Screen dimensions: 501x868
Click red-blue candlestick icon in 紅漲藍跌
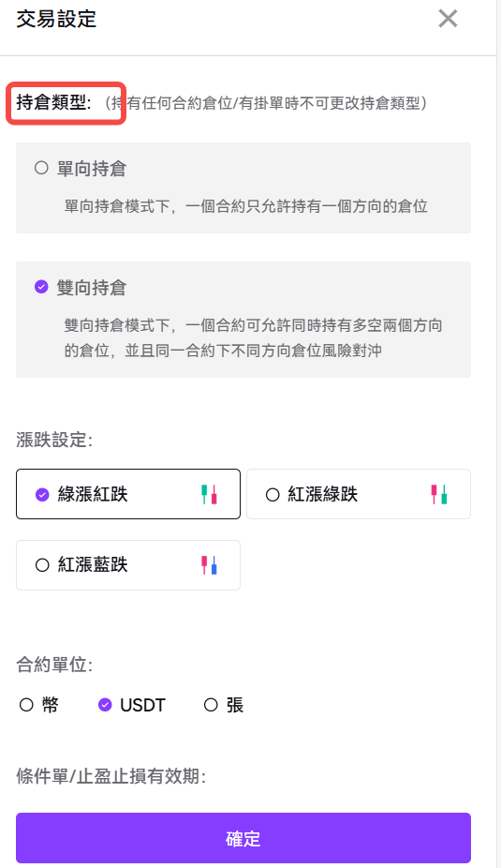pos(209,564)
